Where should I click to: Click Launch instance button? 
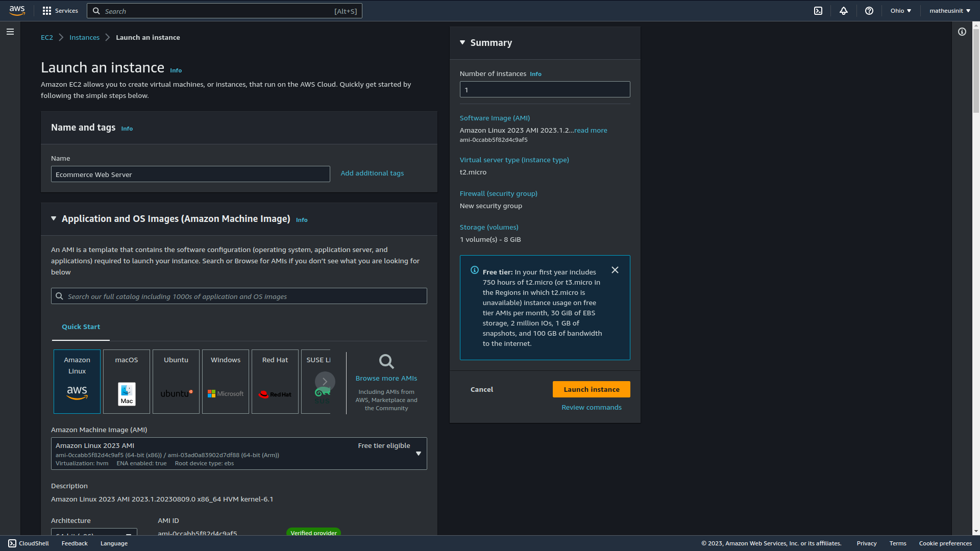[x=592, y=389]
